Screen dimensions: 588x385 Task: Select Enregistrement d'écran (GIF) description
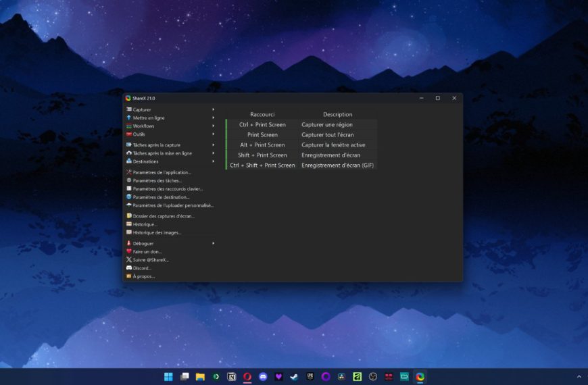tap(337, 165)
